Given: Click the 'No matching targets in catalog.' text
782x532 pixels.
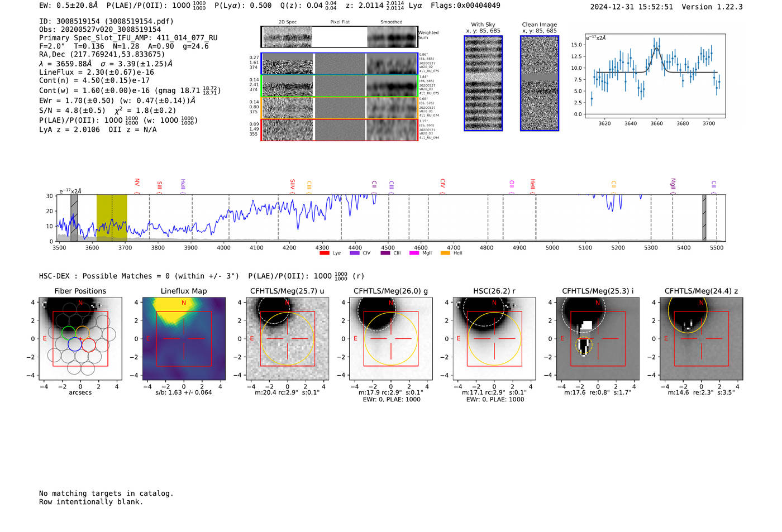Looking at the screenshot, I should (106, 493).
